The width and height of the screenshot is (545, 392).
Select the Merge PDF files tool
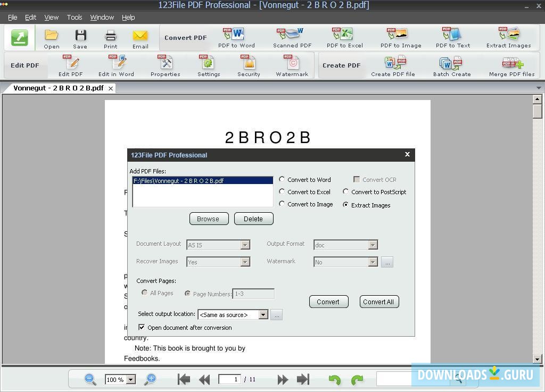coord(511,66)
